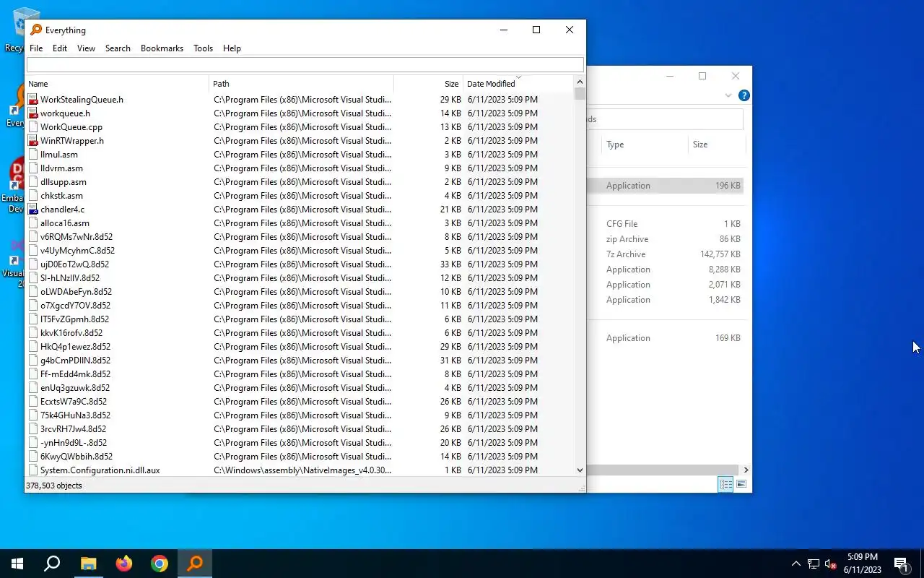Expand Explorer ribbon chevron
The image size is (924, 578).
click(728, 95)
